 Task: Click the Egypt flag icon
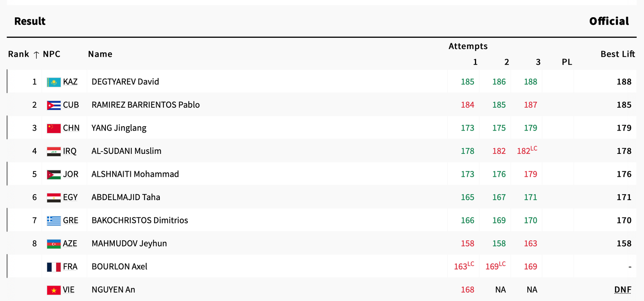coord(54,198)
